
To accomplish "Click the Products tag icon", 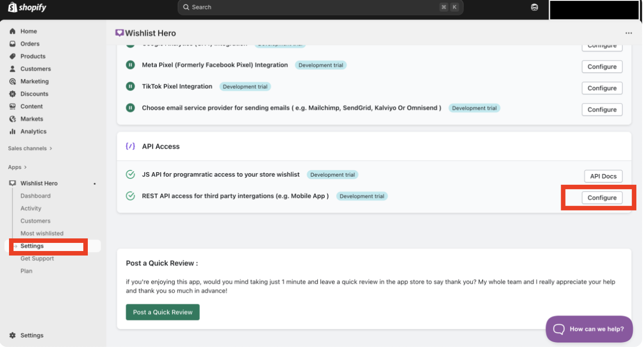I will pyautogui.click(x=13, y=56).
